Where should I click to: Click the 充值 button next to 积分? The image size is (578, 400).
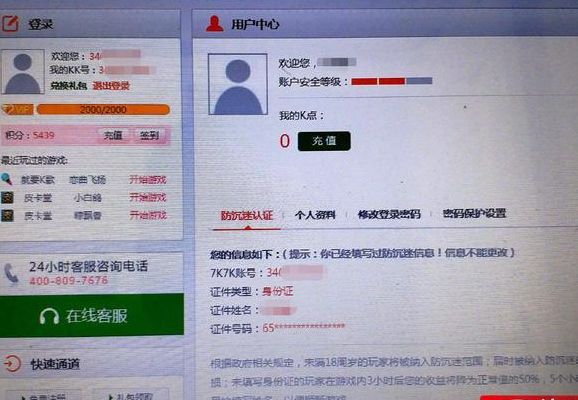pyautogui.click(x=113, y=135)
